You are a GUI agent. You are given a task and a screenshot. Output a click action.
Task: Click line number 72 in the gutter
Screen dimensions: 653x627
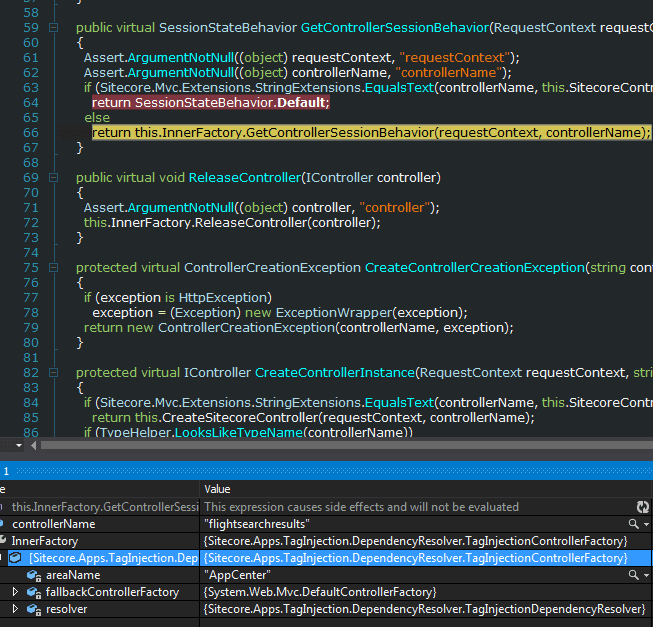tap(31, 223)
